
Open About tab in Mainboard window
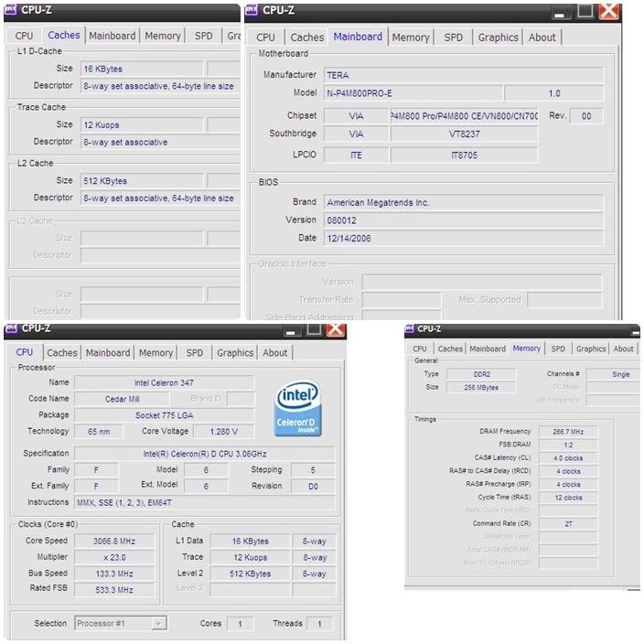542,38
